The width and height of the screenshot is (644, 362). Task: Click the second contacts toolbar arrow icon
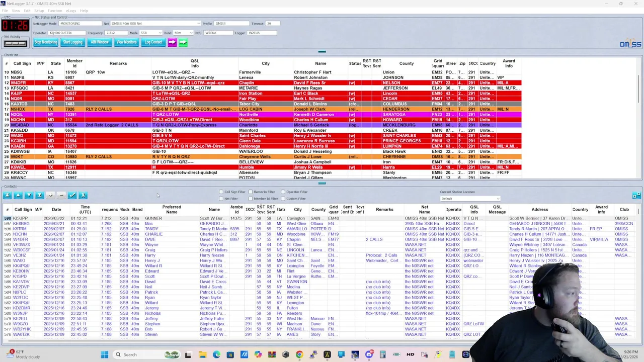tap(18, 196)
